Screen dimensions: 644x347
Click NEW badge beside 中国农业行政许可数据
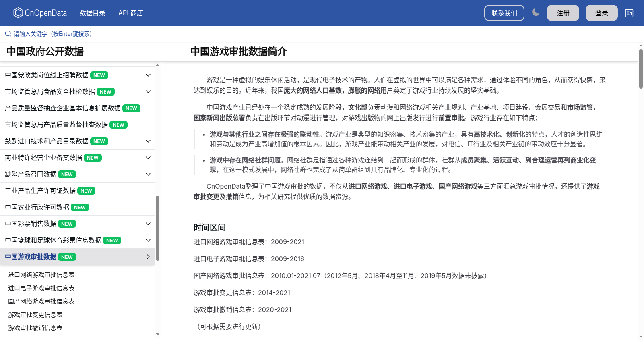[x=80, y=207]
